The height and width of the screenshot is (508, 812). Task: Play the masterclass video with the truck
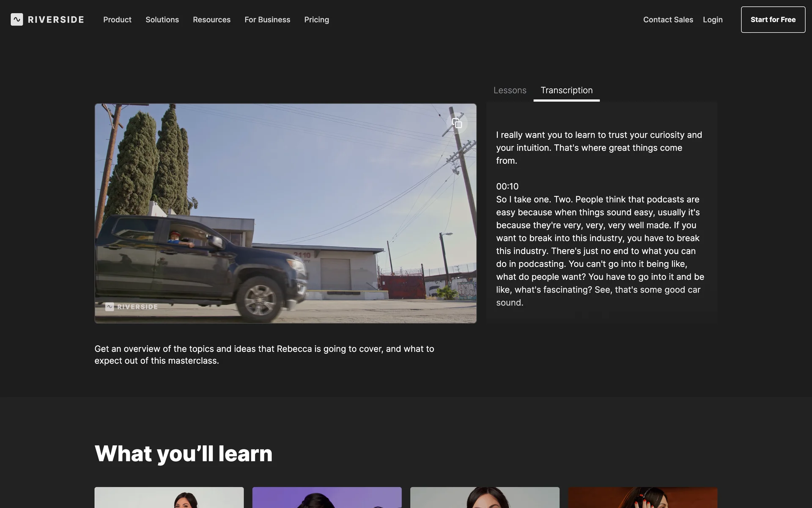285,213
